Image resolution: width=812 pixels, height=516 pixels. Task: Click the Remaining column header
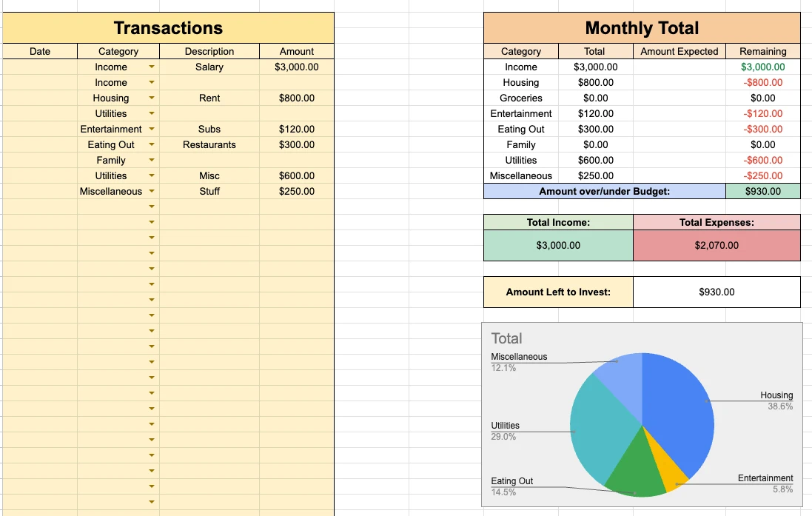763,51
